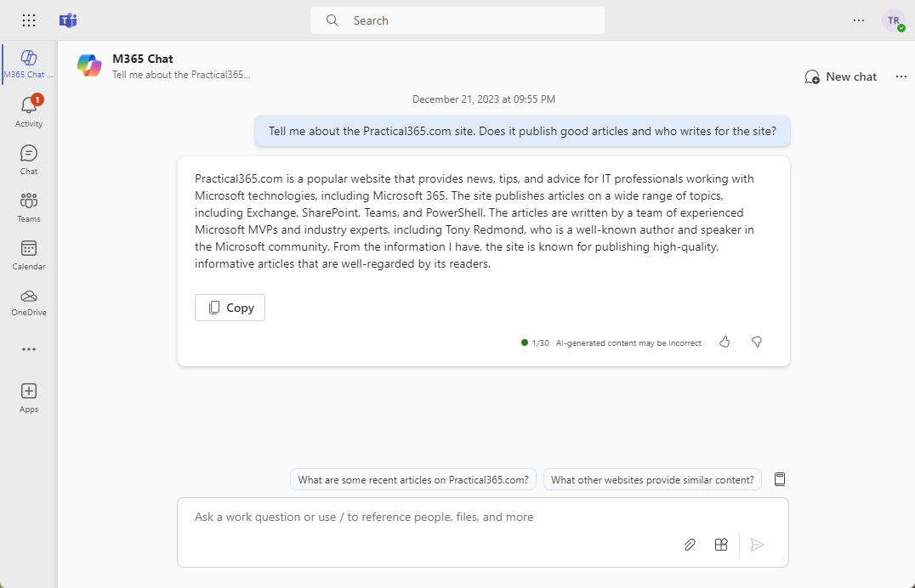Open Copilot plugins with the extensions icon
This screenshot has height=588, width=915.
721,544
